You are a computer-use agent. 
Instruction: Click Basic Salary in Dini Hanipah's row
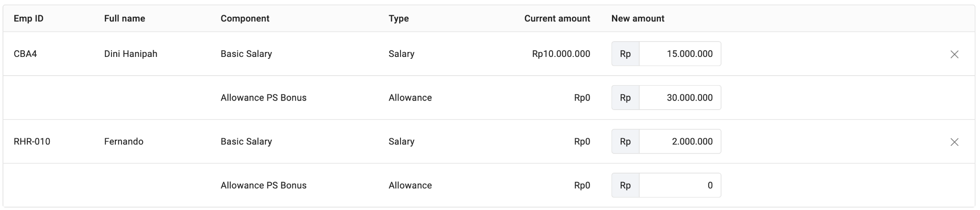[x=246, y=54]
